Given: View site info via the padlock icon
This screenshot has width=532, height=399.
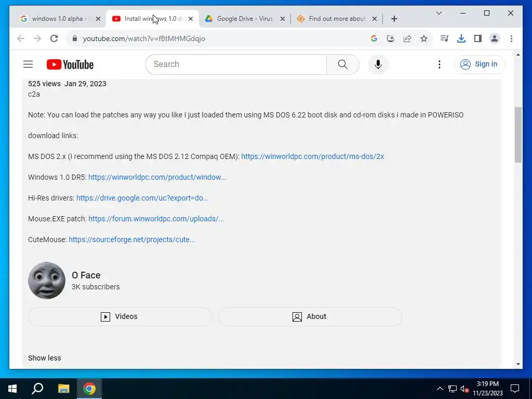Looking at the screenshot, I should click(x=75, y=38).
